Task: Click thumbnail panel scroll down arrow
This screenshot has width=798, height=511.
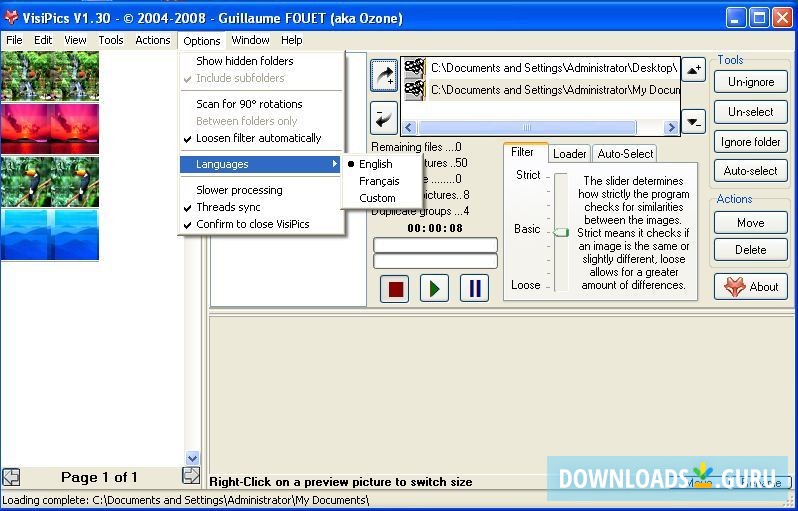Action: point(192,458)
